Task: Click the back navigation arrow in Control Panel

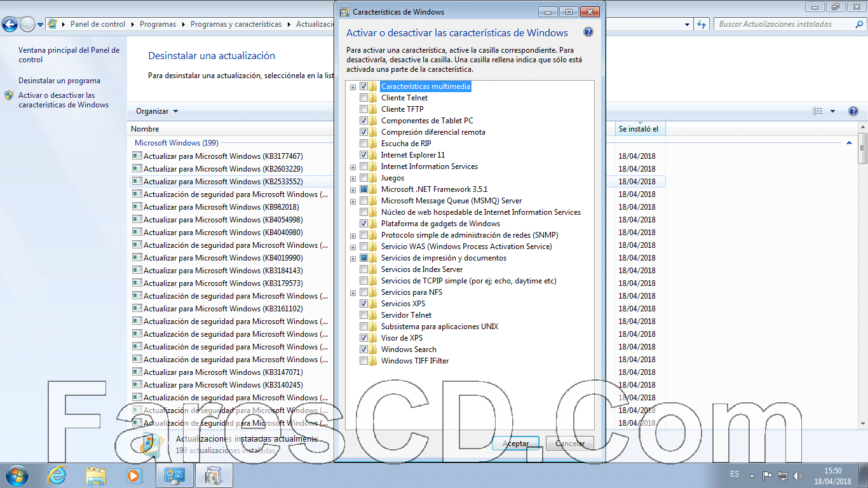Action: [10, 24]
